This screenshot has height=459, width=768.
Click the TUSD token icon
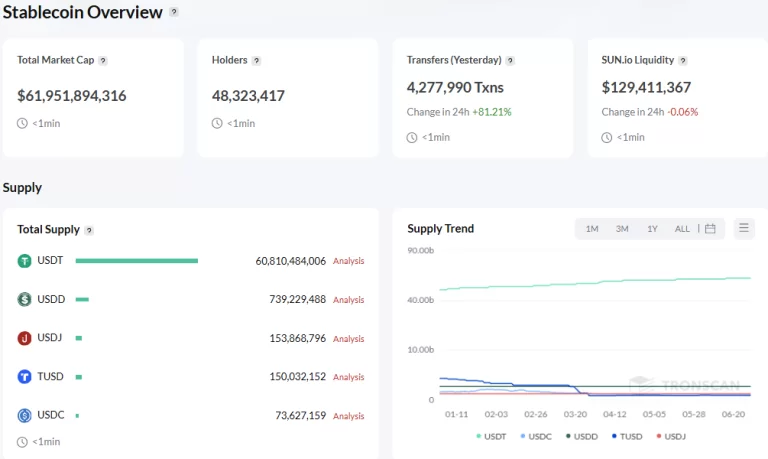click(x=25, y=377)
